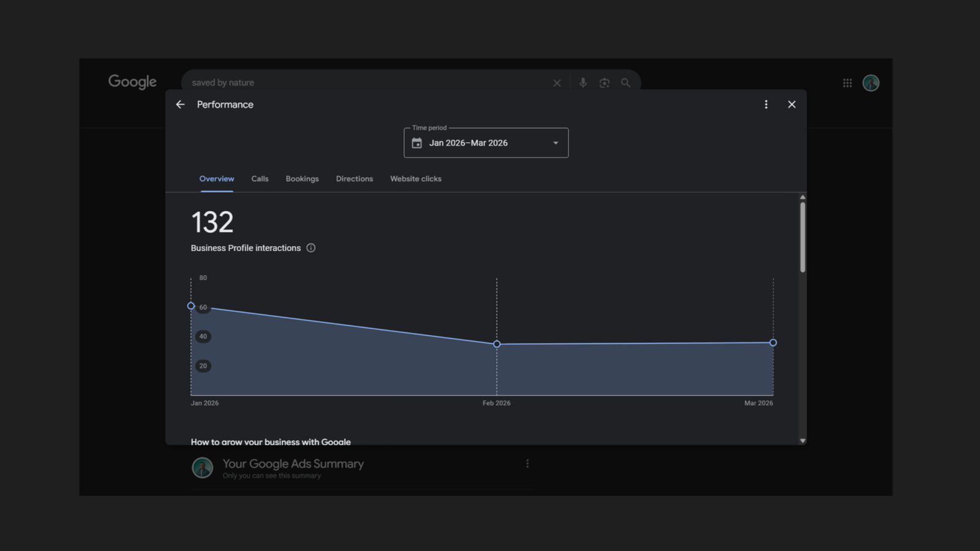Clear the search query with the X icon
Image resolution: width=980 pixels, height=551 pixels.
pyautogui.click(x=557, y=82)
